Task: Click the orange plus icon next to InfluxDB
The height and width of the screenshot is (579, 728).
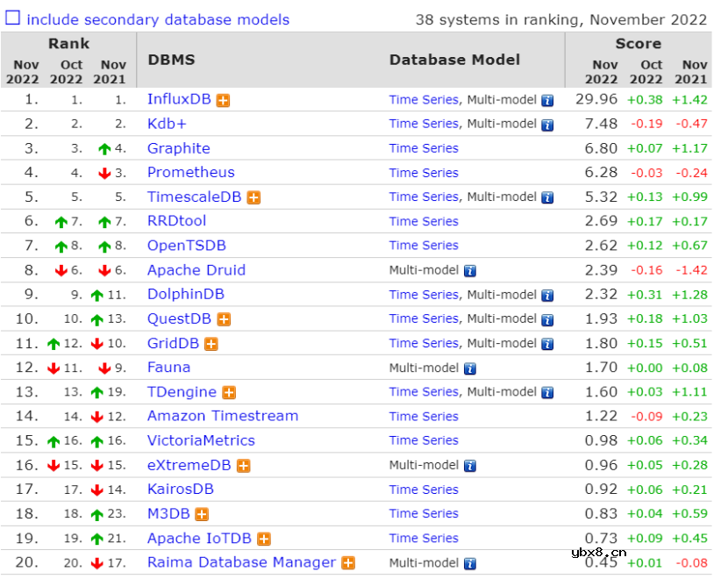Action: point(224,100)
